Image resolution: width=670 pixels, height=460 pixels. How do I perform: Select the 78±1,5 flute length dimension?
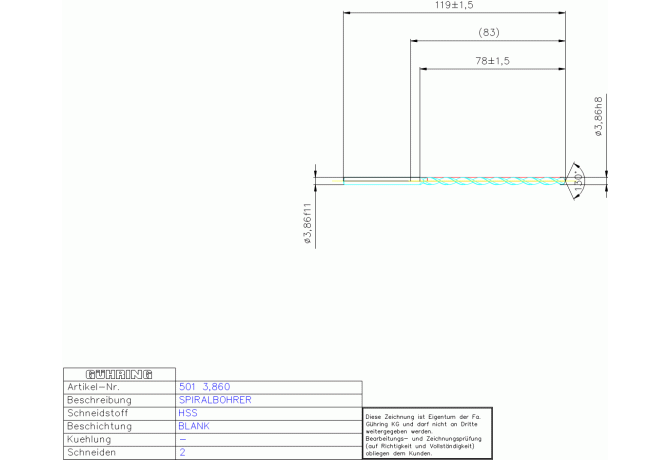(x=492, y=61)
